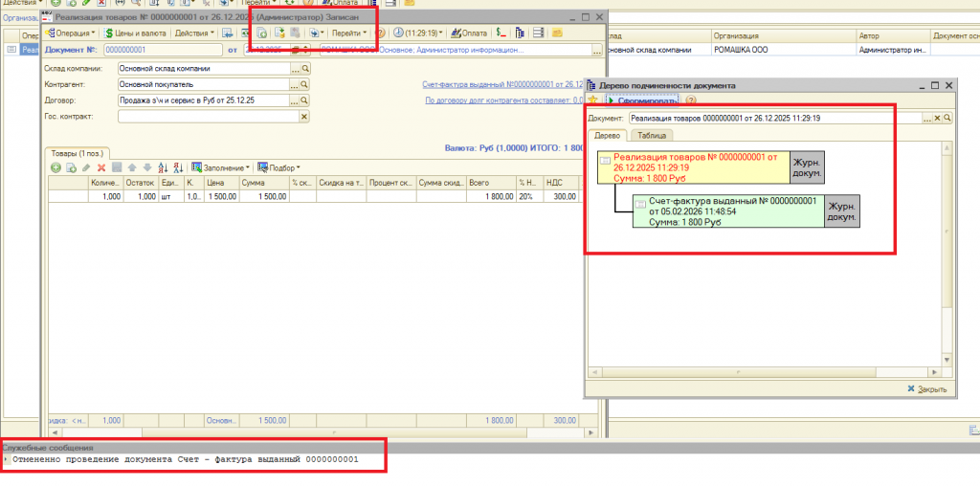
Task: Delete the row with red cross icon
Action: coord(100,167)
